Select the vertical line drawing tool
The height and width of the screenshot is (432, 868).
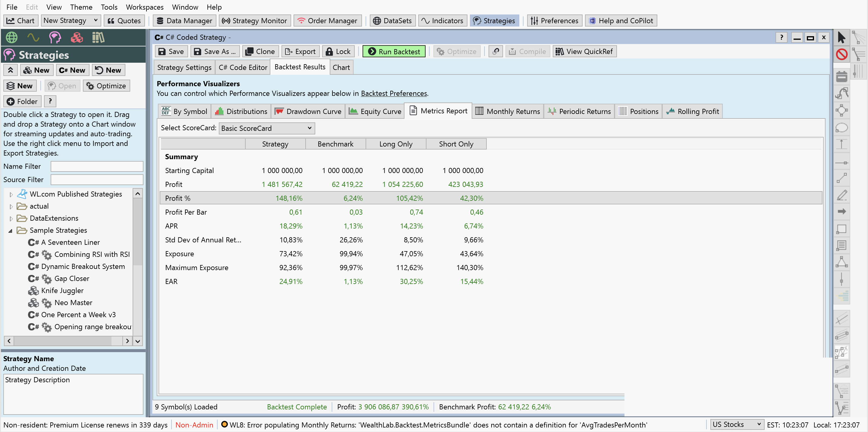click(841, 279)
